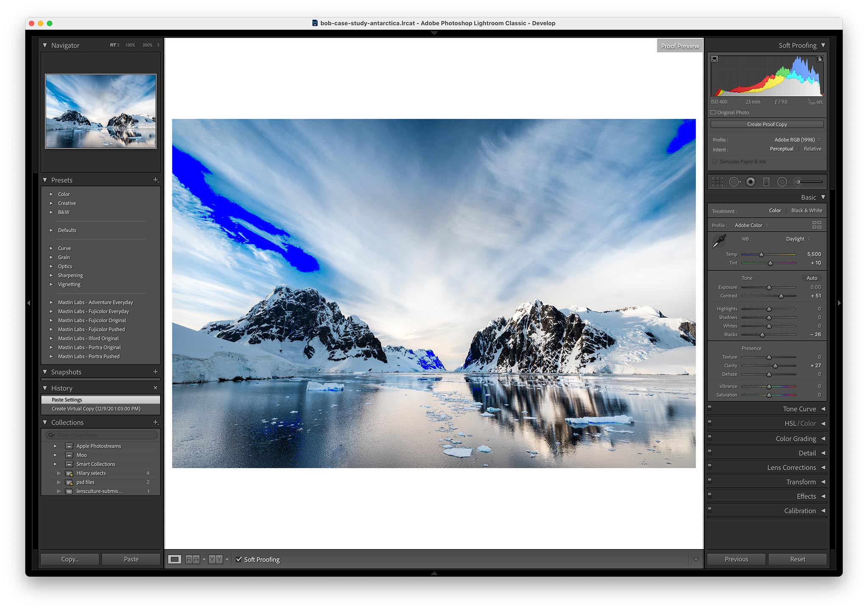Screen dimensions: 868x610
Task: Expand the Color presets group
Action: click(x=51, y=194)
